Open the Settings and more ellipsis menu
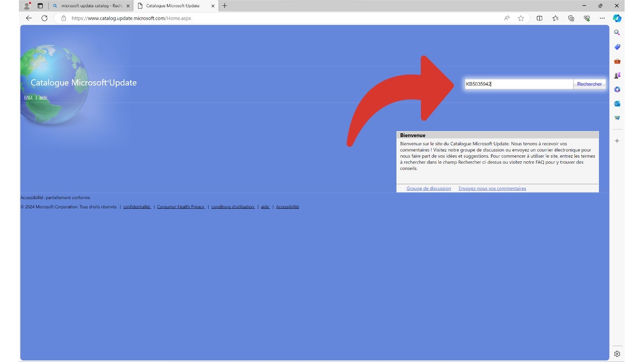644x362 pixels. (602, 18)
